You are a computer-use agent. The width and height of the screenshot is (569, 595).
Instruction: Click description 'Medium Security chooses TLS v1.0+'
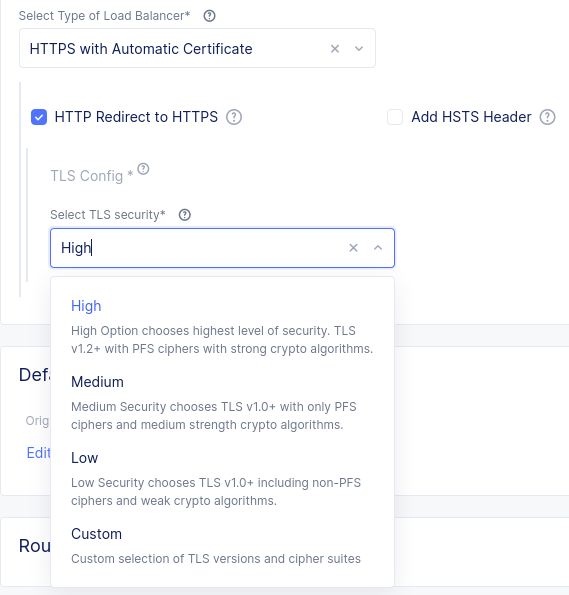point(214,416)
